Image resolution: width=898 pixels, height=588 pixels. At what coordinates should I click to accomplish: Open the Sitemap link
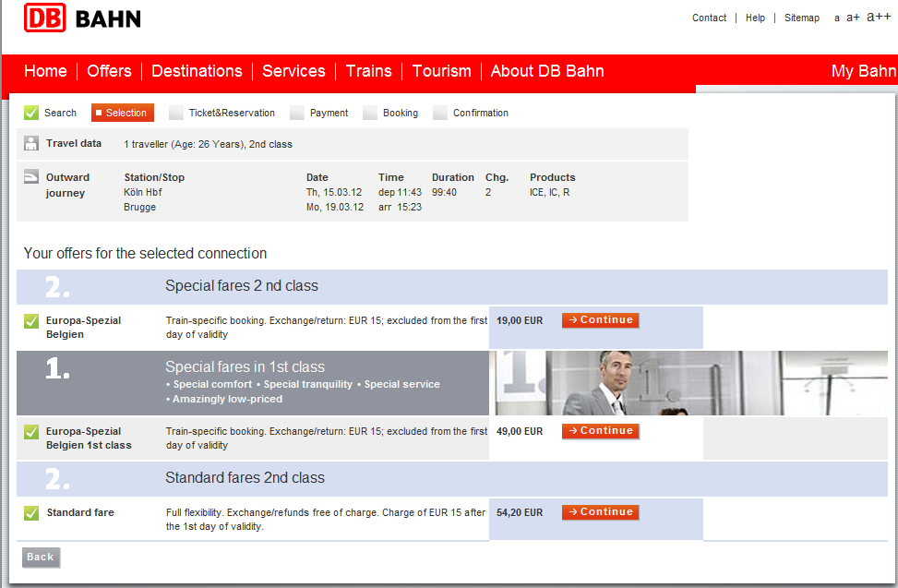pos(802,18)
